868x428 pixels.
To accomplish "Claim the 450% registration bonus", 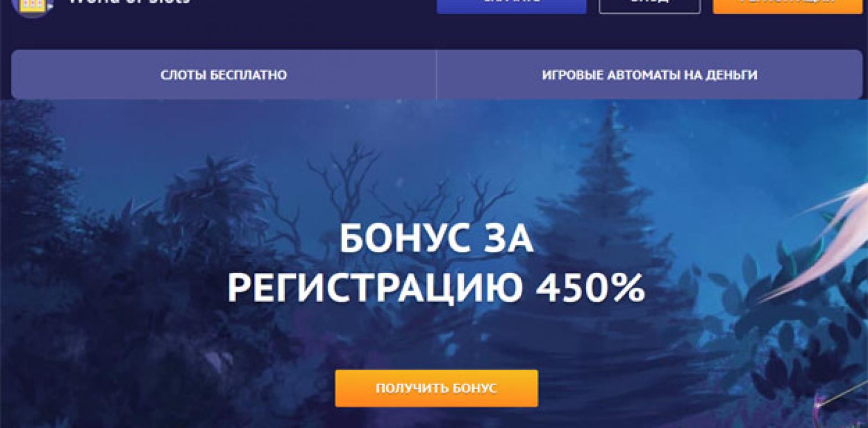I will click(436, 388).
